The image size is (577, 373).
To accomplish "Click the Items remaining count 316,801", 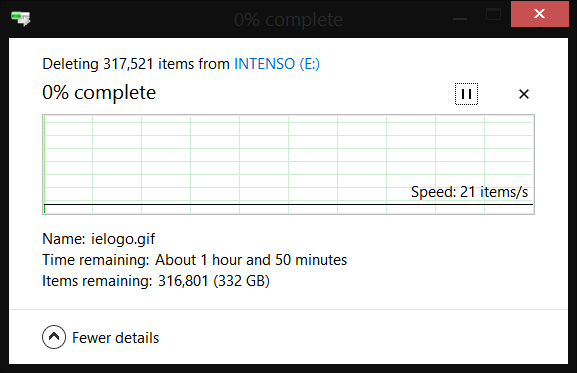I will [x=183, y=281].
